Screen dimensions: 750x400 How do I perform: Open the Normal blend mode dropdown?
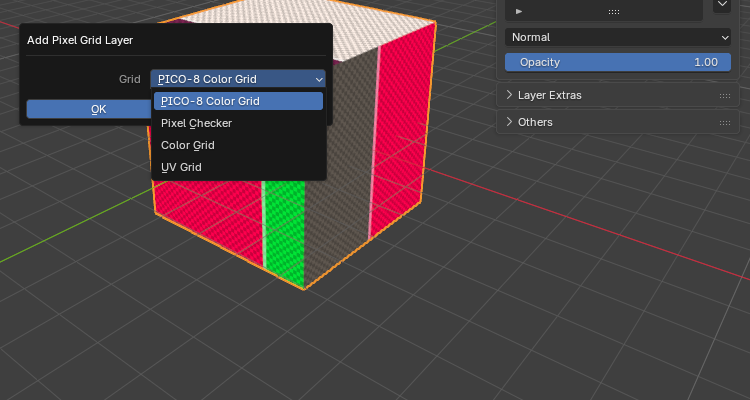(618, 37)
